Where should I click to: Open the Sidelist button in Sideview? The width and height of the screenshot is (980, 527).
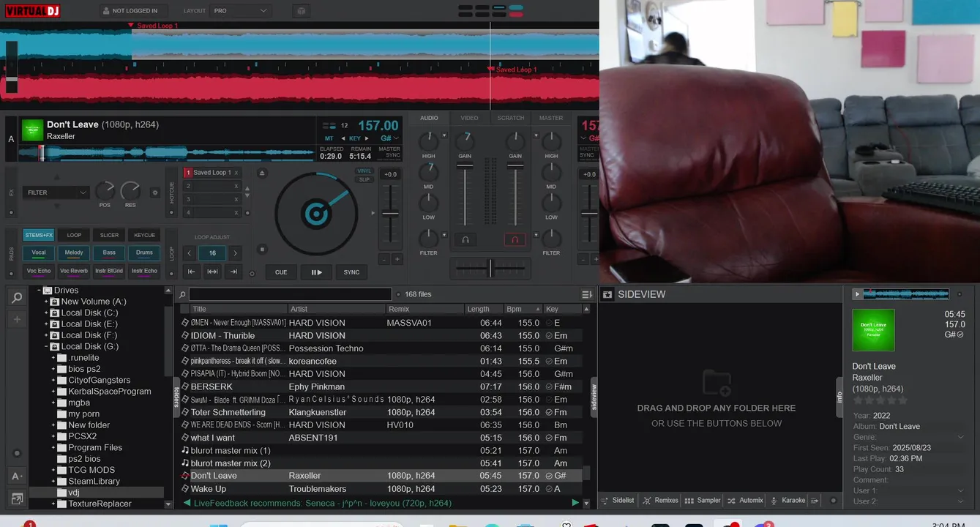(618, 501)
